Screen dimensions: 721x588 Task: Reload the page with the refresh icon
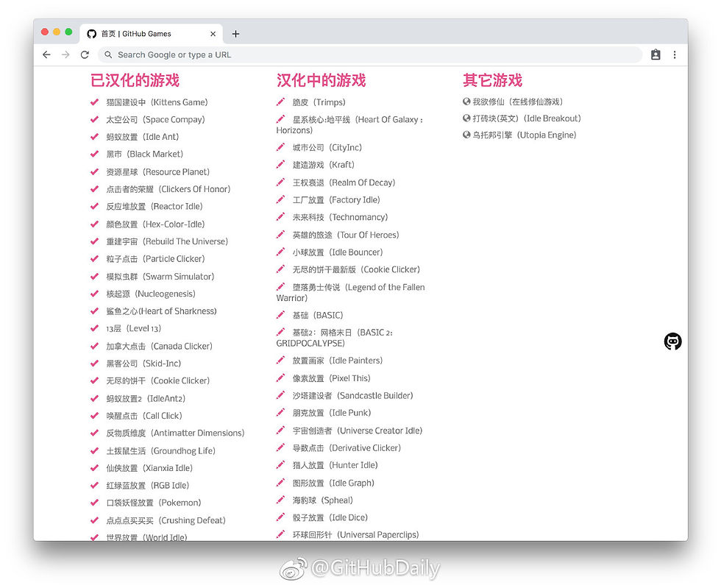point(85,54)
